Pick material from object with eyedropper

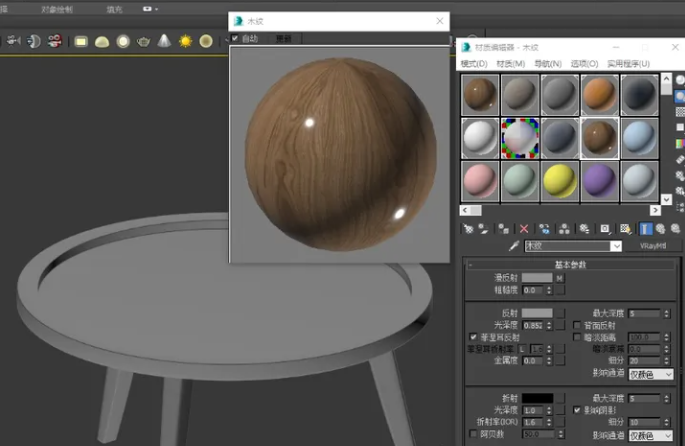tap(514, 246)
